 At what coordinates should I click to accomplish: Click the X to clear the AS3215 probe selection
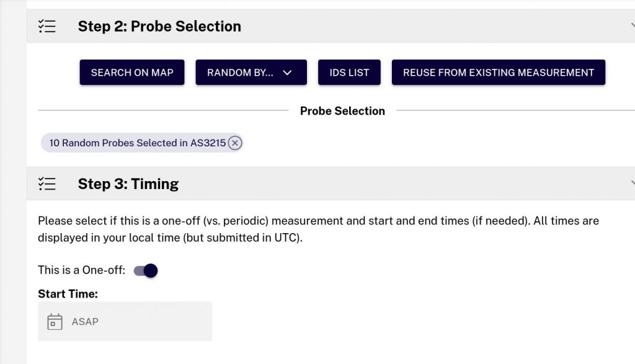pos(234,143)
